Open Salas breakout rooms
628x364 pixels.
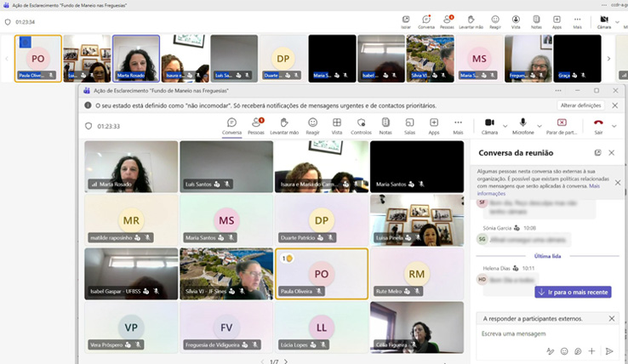point(409,126)
